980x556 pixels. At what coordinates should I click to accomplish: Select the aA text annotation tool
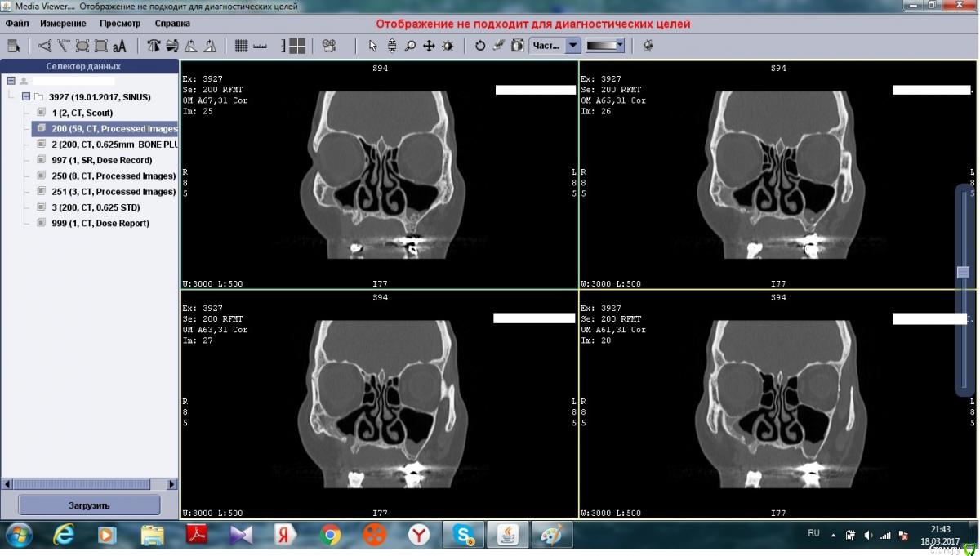pyautogui.click(x=119, y=46)
